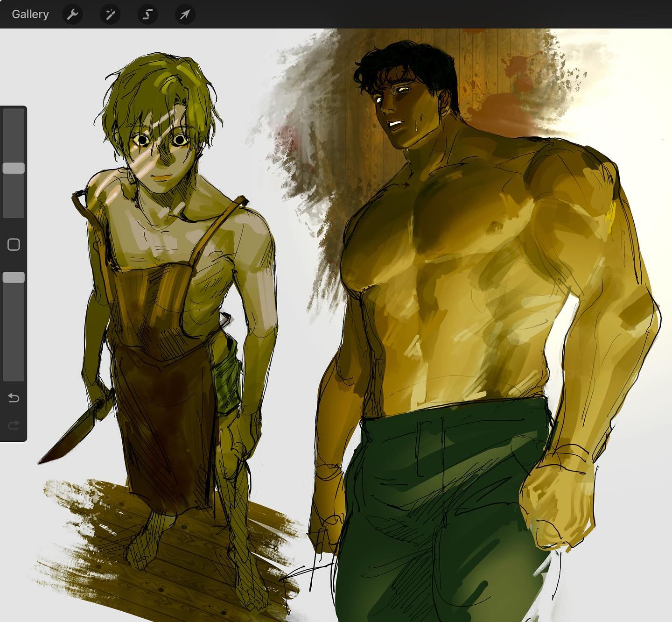Activate the Transform arrow tool
The width and height of the screenshot is (672, 622).
pyautogui.click(x=185, y=14)
